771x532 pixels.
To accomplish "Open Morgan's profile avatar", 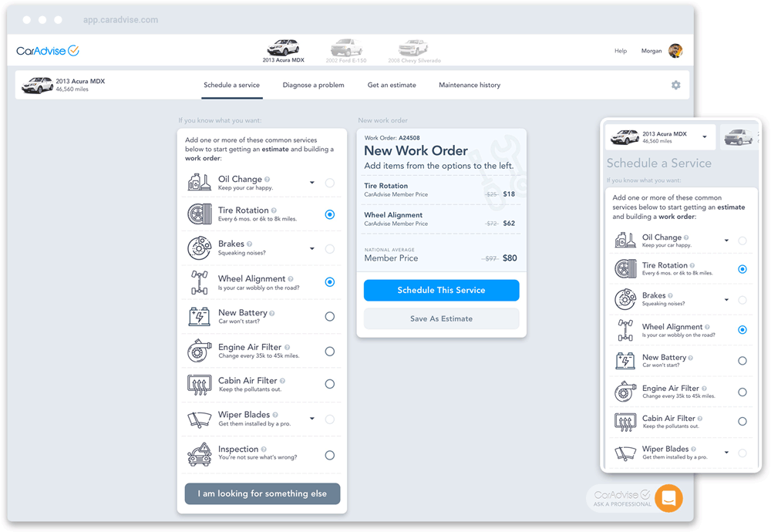I will [x=675, y=51].
